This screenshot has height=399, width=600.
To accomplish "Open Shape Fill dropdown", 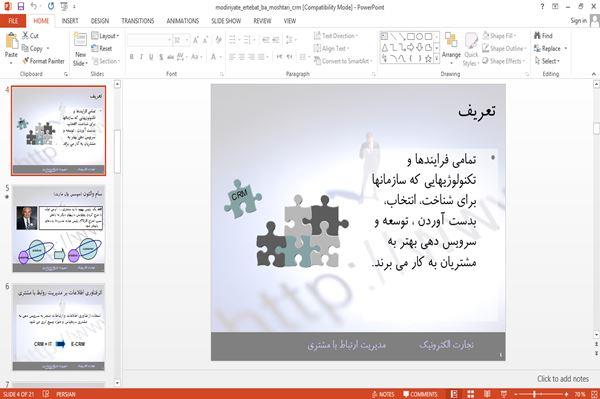I will point(499,36).
